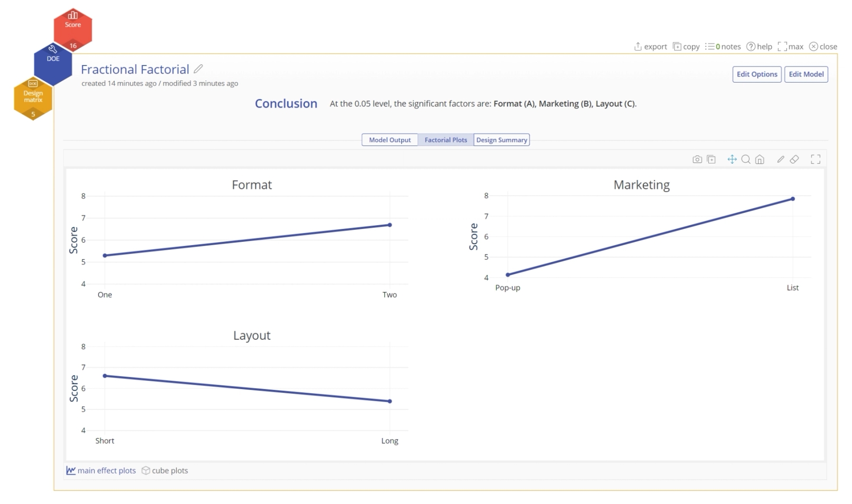Expand the plot with the fullscreen icon
852x504 pixels.
click(816, 160)
